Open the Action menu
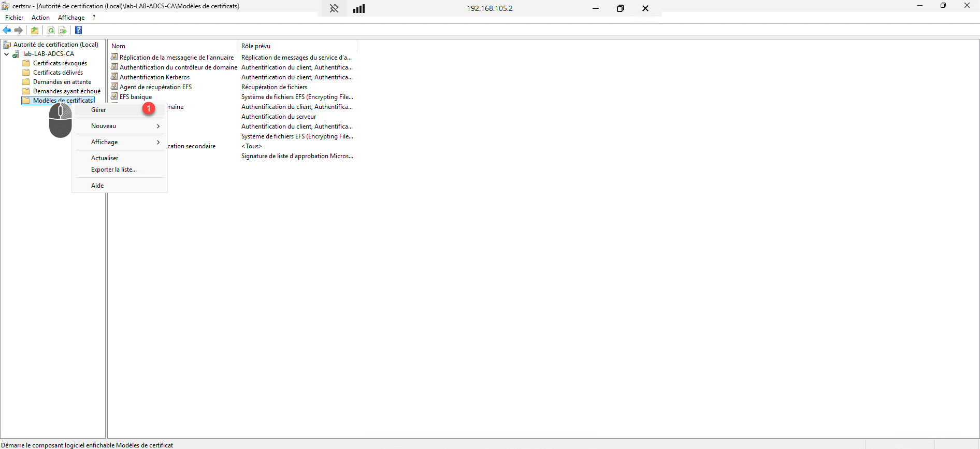Image resolution: width=980 pixels, height=449 pixels. 40,18
